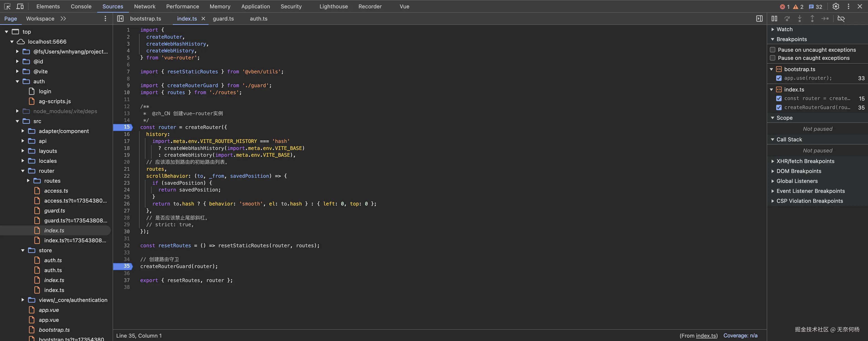Screen dimensions: 868x341
Task: Click the inspect element picker icon
Action: [7, 6]
